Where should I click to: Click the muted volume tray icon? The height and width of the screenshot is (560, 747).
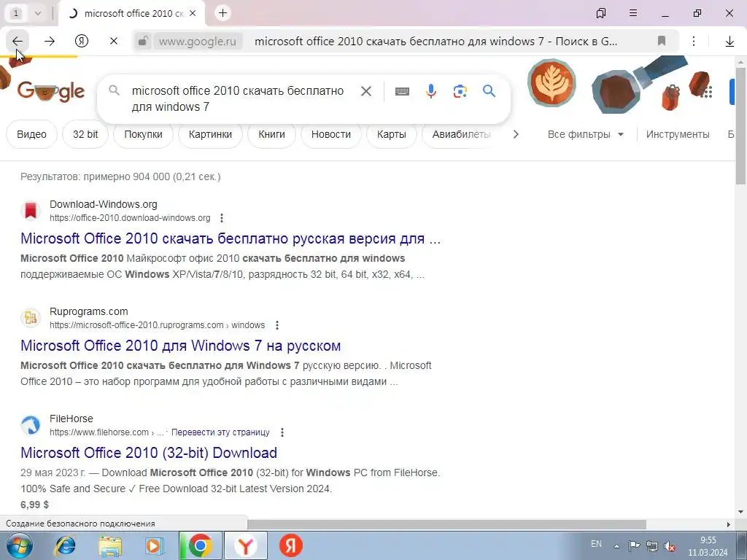670,546
